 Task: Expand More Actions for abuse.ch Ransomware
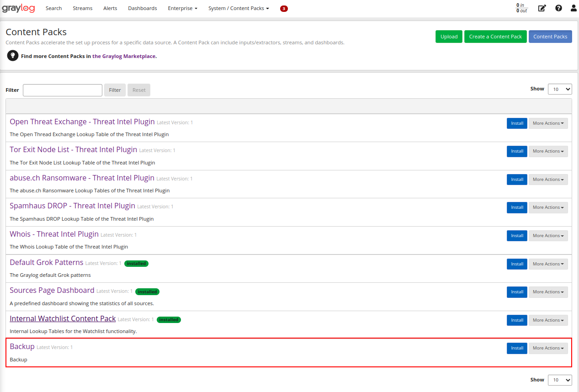(548, 180)
